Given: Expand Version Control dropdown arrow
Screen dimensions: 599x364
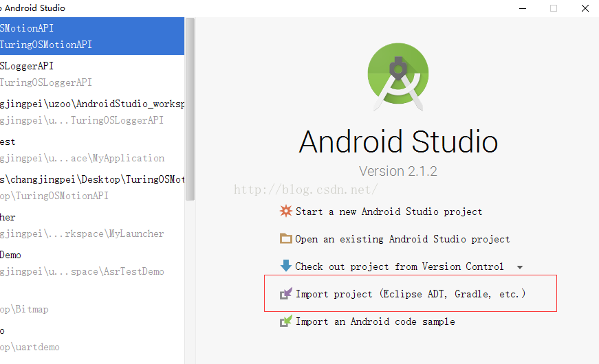Looking at the screenshot, I should pos(519,267).
